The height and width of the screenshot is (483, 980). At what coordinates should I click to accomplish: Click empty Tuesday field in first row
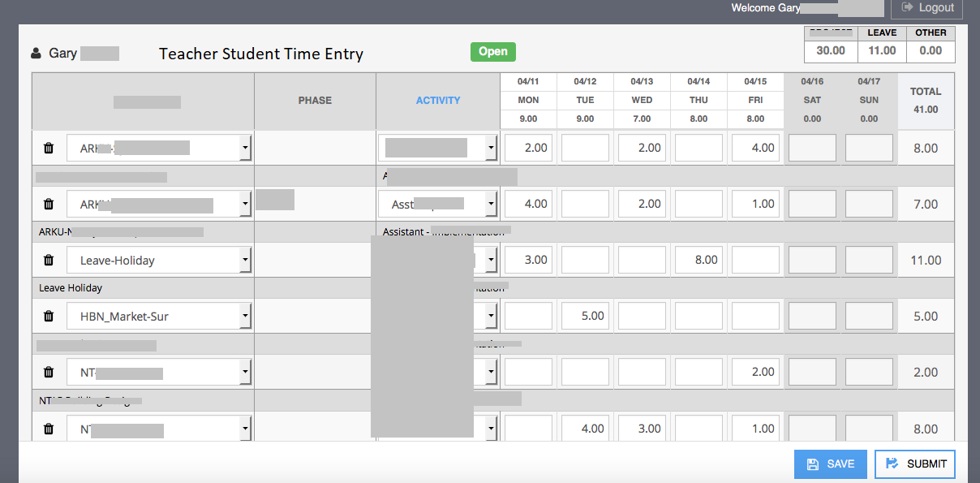[x=585, y=149]
